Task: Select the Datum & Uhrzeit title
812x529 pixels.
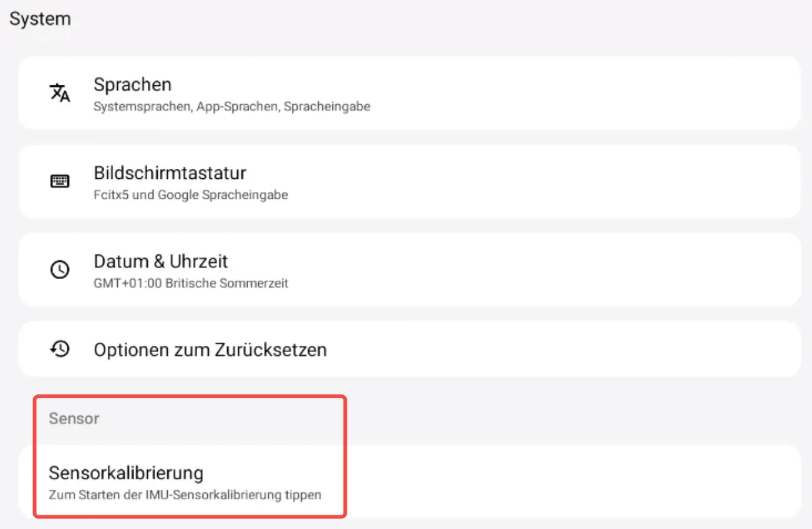Action: point(161,261)
